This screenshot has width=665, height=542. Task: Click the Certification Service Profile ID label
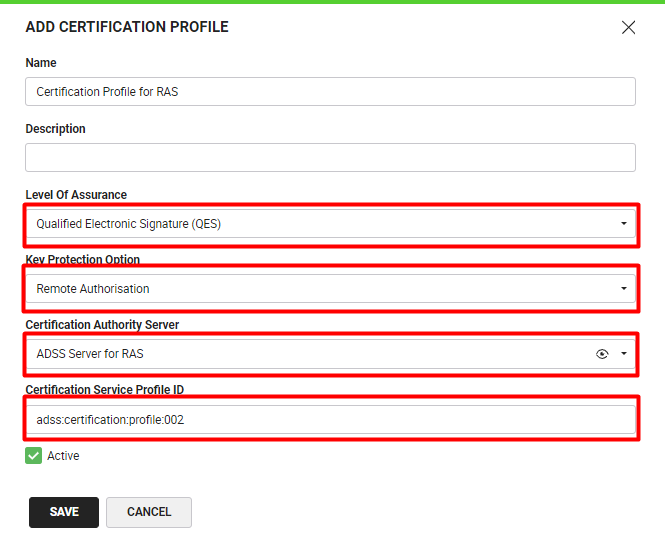(x=105, y=390)
